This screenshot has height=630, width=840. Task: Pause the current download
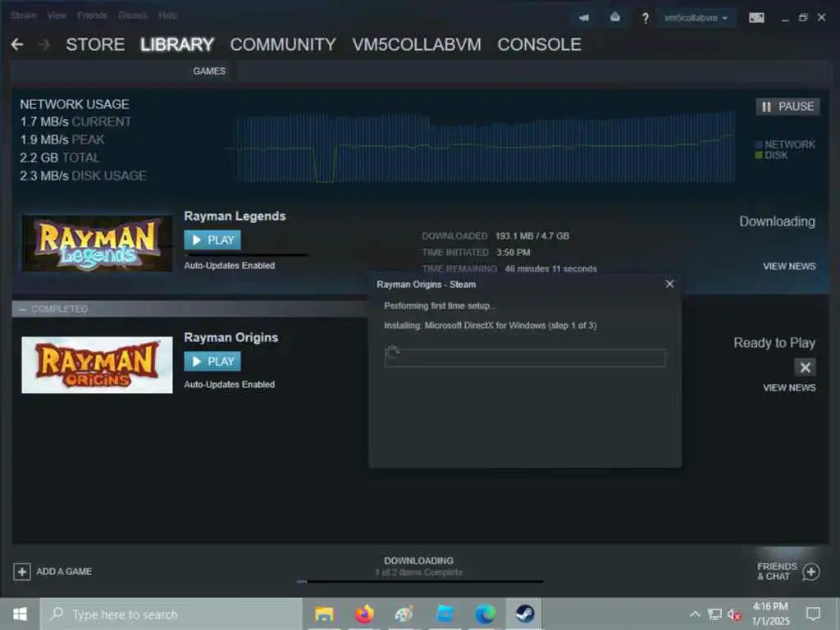tap(787, 107)
